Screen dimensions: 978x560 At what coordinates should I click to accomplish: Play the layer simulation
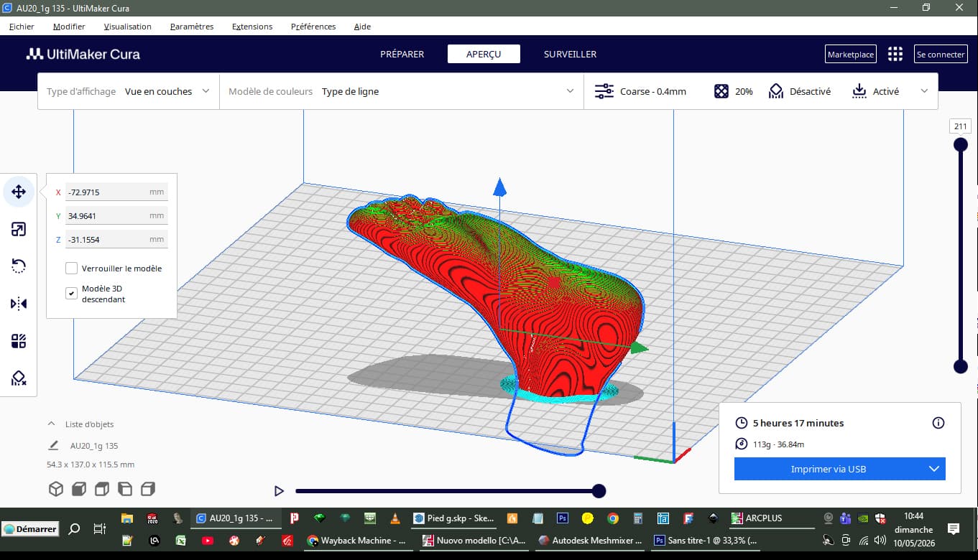point(279,491)
